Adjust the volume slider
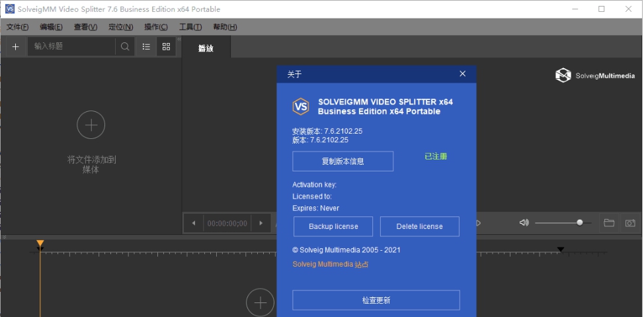 coord(580,223)
